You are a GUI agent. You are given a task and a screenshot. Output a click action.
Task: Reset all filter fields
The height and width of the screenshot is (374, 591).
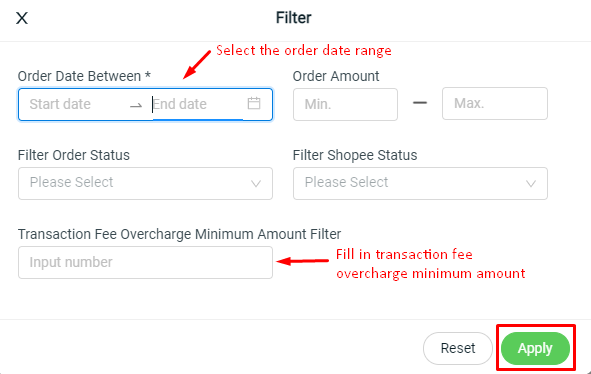point(458,348)
